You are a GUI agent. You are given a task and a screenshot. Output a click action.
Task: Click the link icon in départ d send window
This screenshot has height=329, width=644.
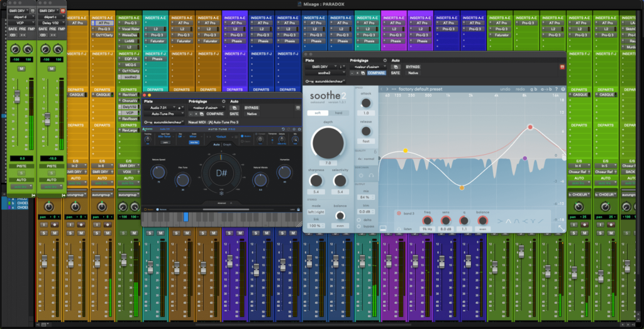tap(13, 35)
